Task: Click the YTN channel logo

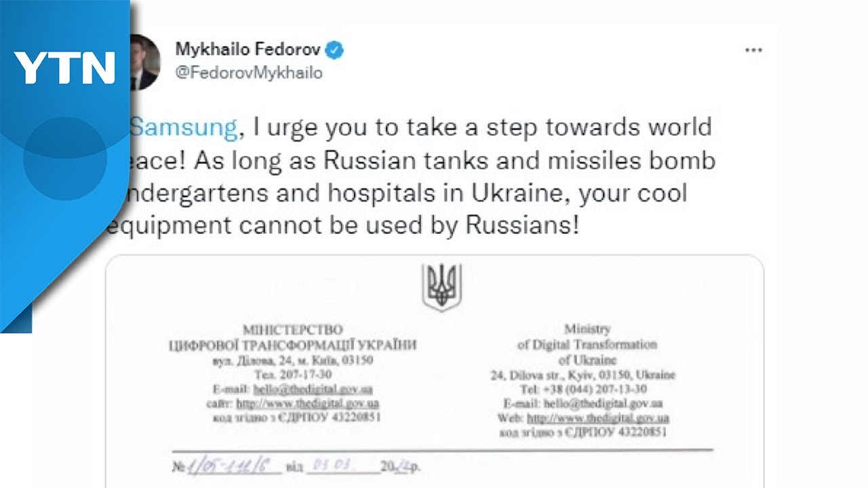Action: [64, 68]
